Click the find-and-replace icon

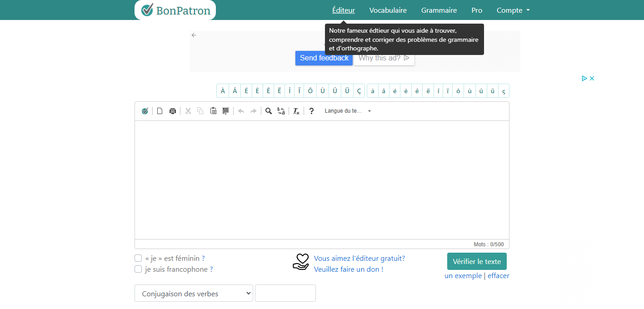(281, 111)
